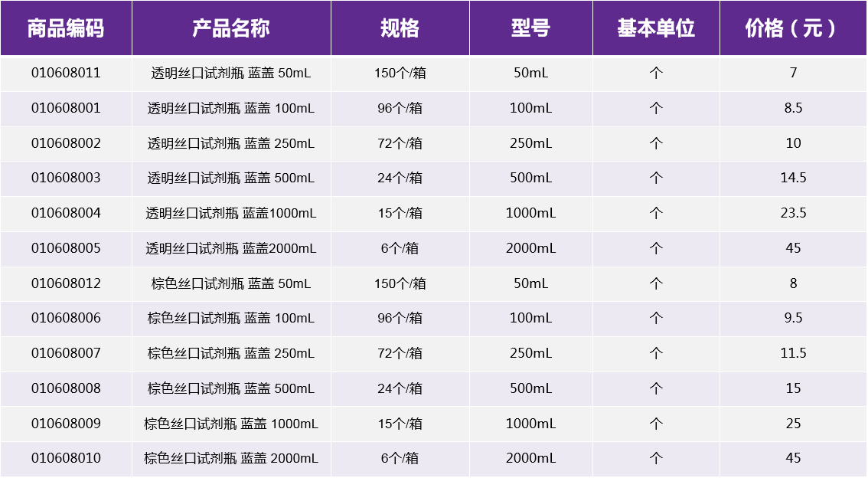Click product name 棕色丝口试剂瓶 蓝盖 100mL
The height and width of the screenshot is (478, 868).
pos(231,318)
